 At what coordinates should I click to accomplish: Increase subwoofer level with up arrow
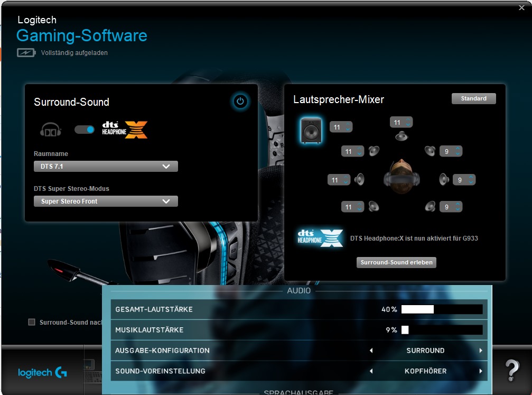(348, 125)
